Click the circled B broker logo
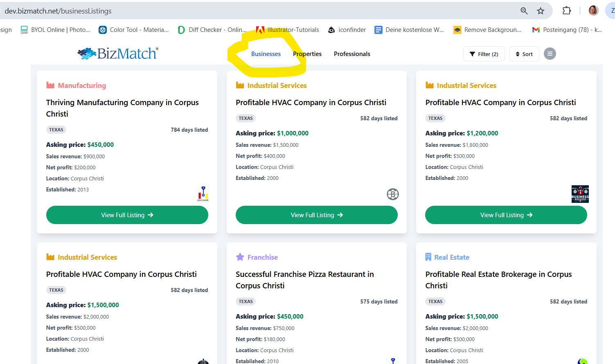The width and height of the screenshot is (615, 364). [x=393, y=194]
